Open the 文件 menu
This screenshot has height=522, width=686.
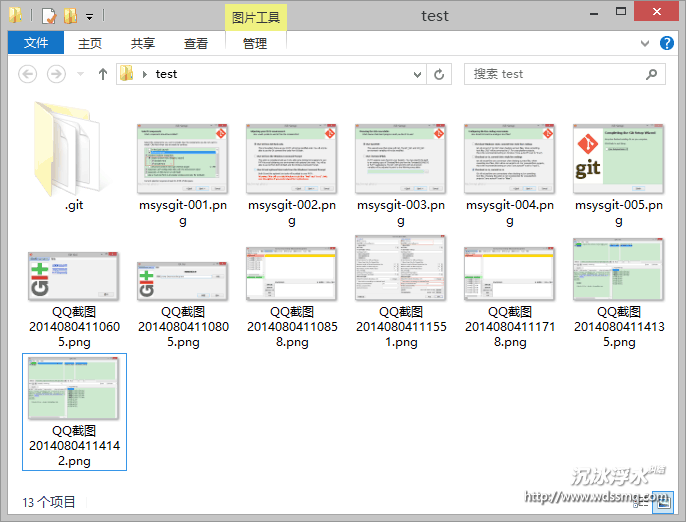[x=36, y=43]
